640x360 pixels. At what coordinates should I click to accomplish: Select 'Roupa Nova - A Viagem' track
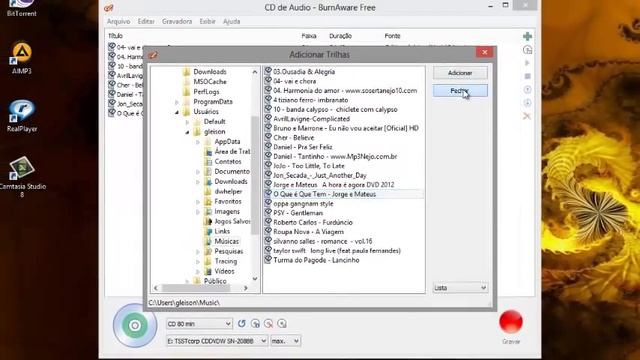pyautogui.click(x=309, y=231)
